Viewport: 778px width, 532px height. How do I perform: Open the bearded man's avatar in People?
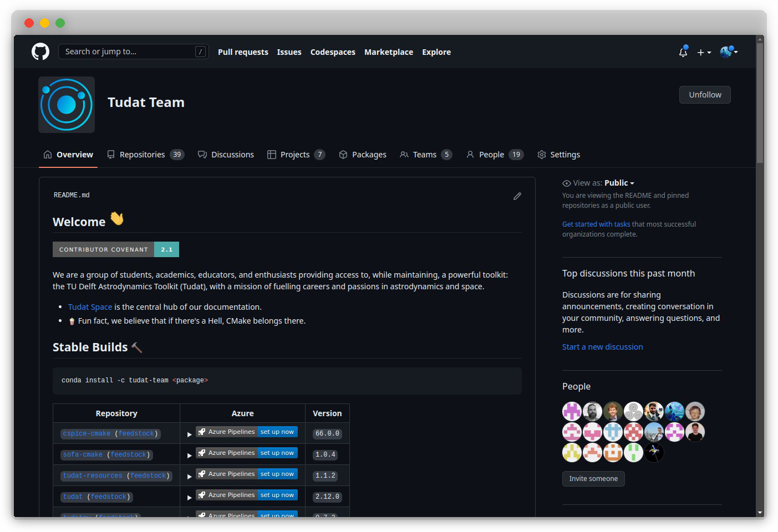pos(592,412)
